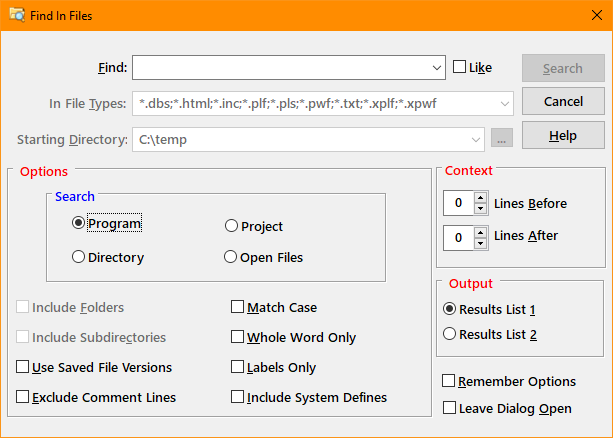Screen dimensions: 613x438
Task: Enable the Like checkbox
Action: click(x=460, y=68)
